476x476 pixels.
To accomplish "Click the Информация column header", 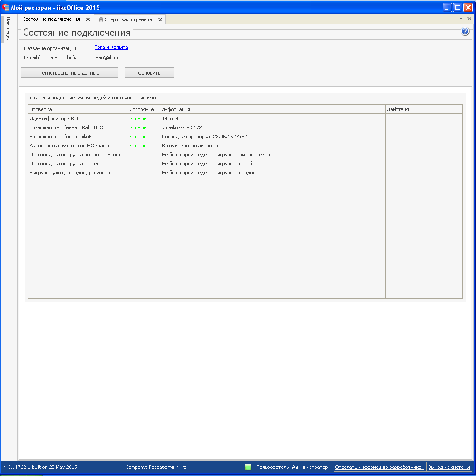I will 272,109.
